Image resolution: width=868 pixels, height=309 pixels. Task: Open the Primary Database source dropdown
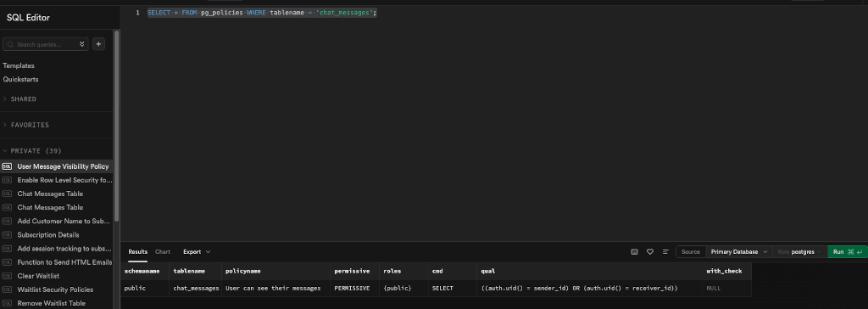point(739,252)
